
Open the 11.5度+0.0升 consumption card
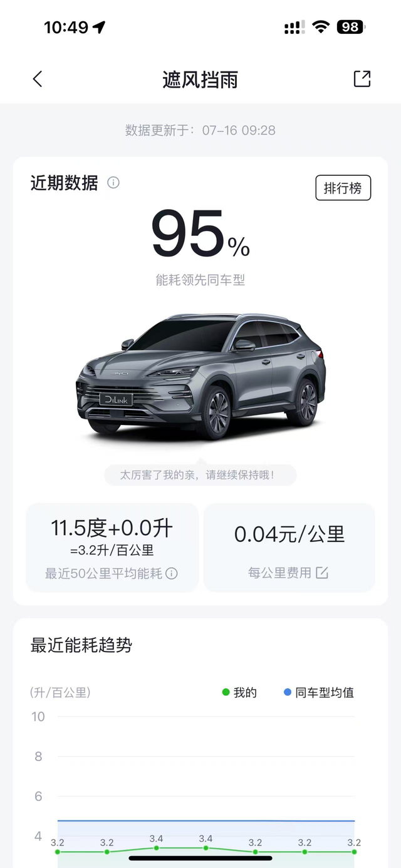click(x=112, y=548)
